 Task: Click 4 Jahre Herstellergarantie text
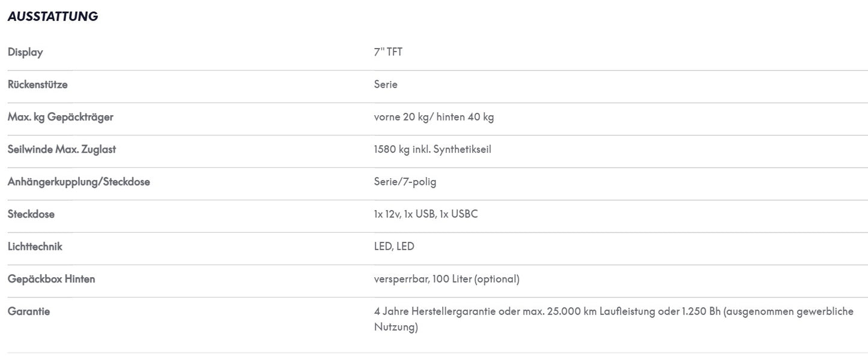[x=435, y=311]
